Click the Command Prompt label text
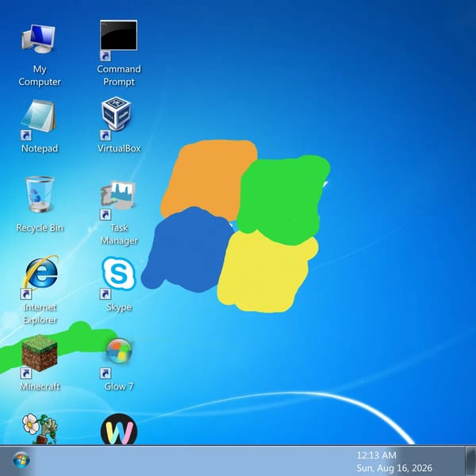476x476 pixels. click(x=119, y=75)
